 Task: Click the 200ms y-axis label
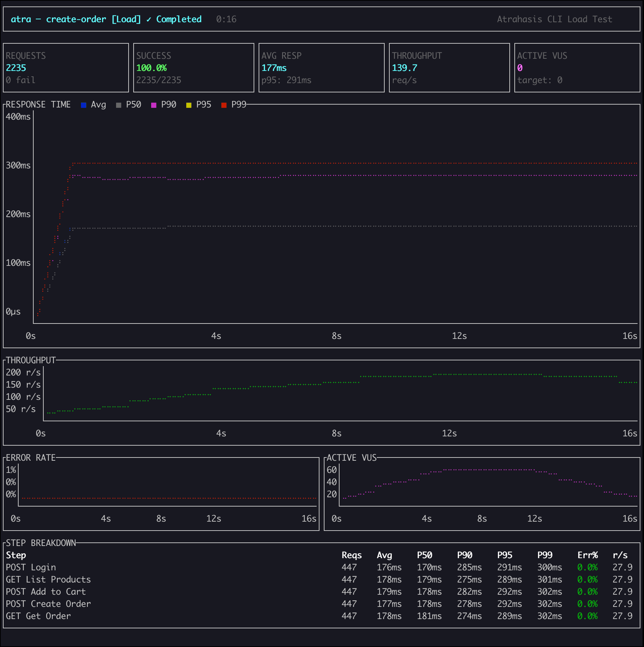coord(18,214)
